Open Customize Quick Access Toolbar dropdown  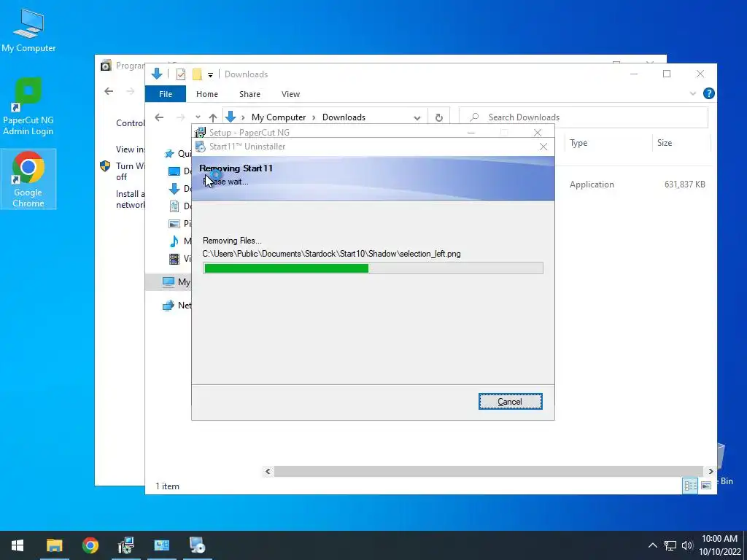(210, 75)
